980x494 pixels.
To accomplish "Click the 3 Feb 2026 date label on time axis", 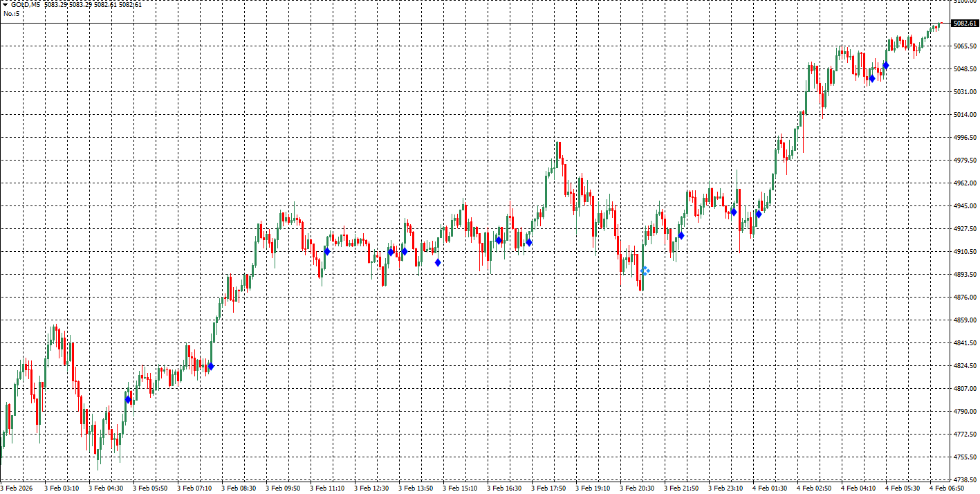I will 18,488.
